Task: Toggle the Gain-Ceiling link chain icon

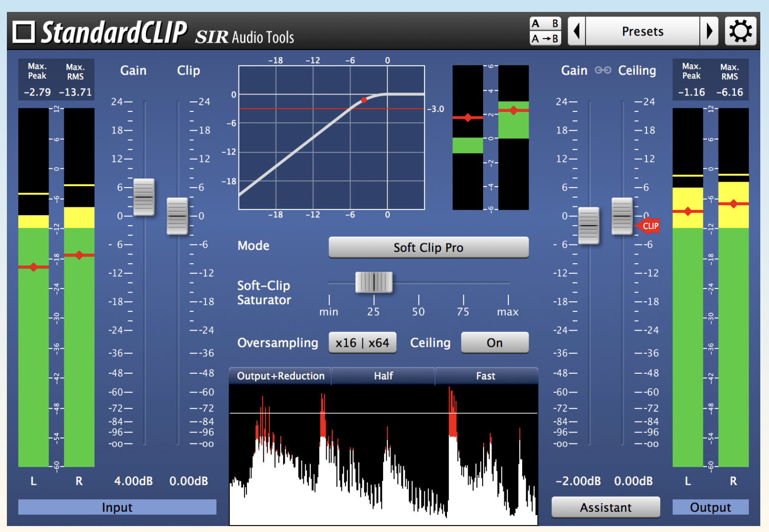Action: pos(603,70)
